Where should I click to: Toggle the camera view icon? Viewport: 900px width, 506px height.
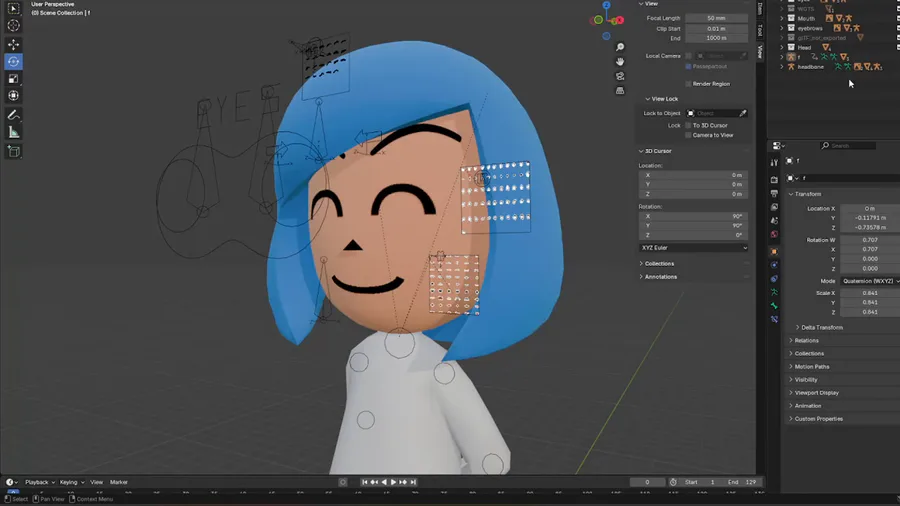point(620,76)
